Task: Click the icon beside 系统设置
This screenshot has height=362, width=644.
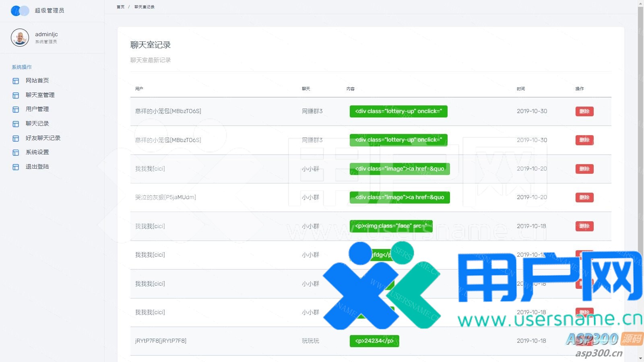Action: [16, 152]
